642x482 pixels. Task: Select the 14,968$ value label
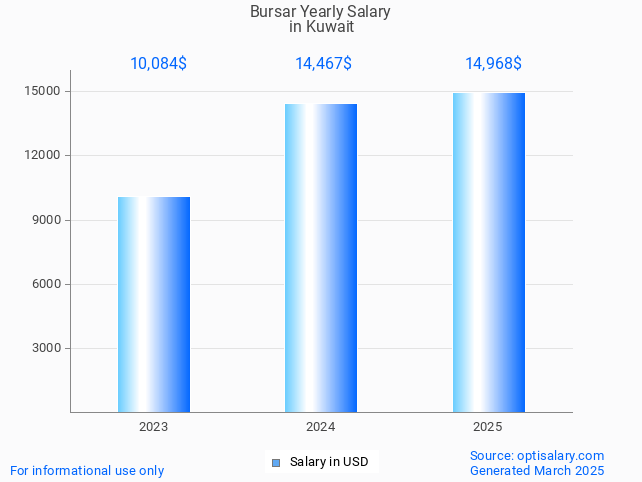[x=493, y=64]
